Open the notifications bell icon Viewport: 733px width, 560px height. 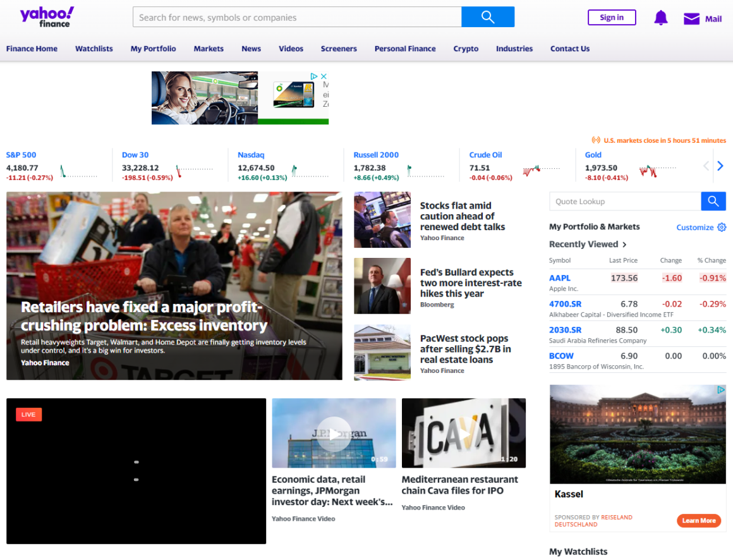point(660,18)
